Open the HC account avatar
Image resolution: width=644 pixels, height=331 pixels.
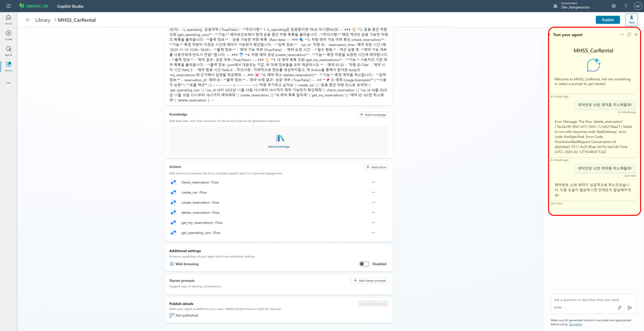click(x=638, y=6)
